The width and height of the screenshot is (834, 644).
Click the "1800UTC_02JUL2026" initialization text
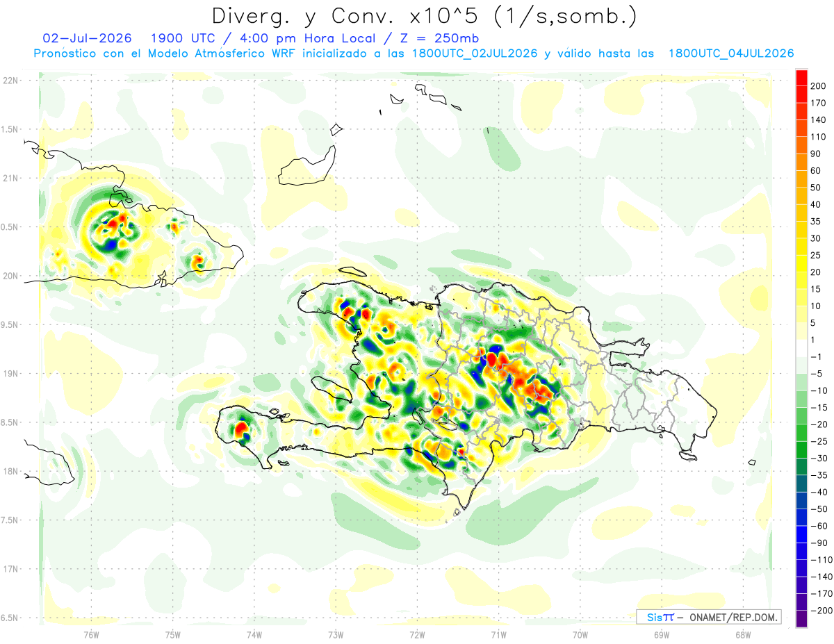click(x=475, y=53)
